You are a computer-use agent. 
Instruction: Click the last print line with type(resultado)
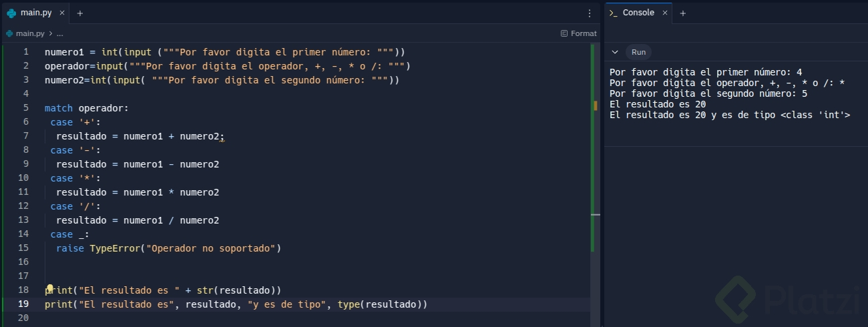tap(236, 304)
